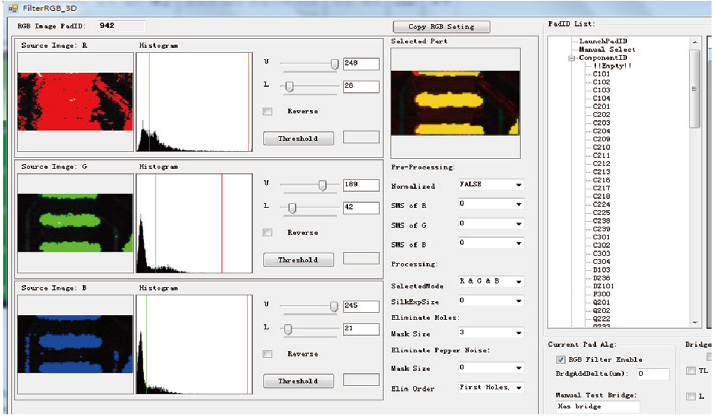The image size is (713, 416).
Task: Uncheck RGB Filter Enable checkbox
Action: pos(560,359)
